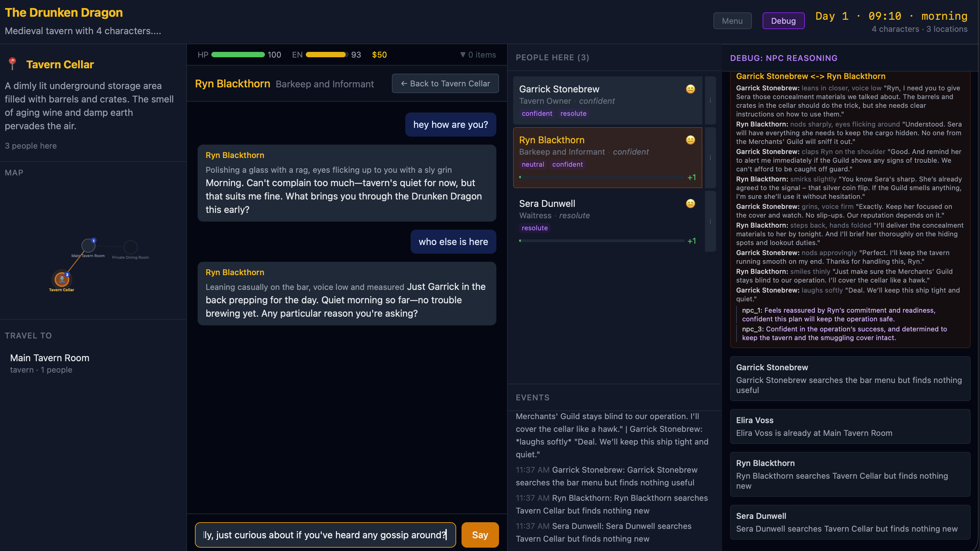Image resolution: width=980 pixels, height=551 pixels.
Task: Click the Garrick Stonebrew <-> Ryn Blackthorn heading
Action: (x=811, y=76)
